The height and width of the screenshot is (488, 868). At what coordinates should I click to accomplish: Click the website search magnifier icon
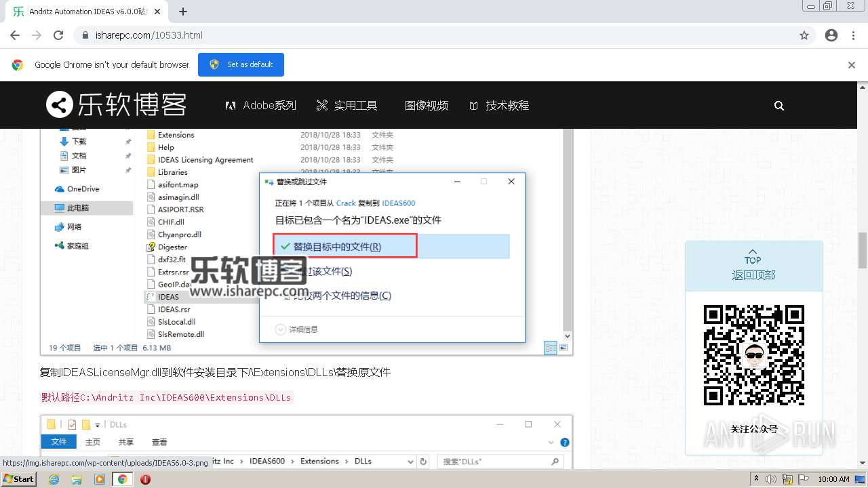pyautogui.click(x=779, y=106)
